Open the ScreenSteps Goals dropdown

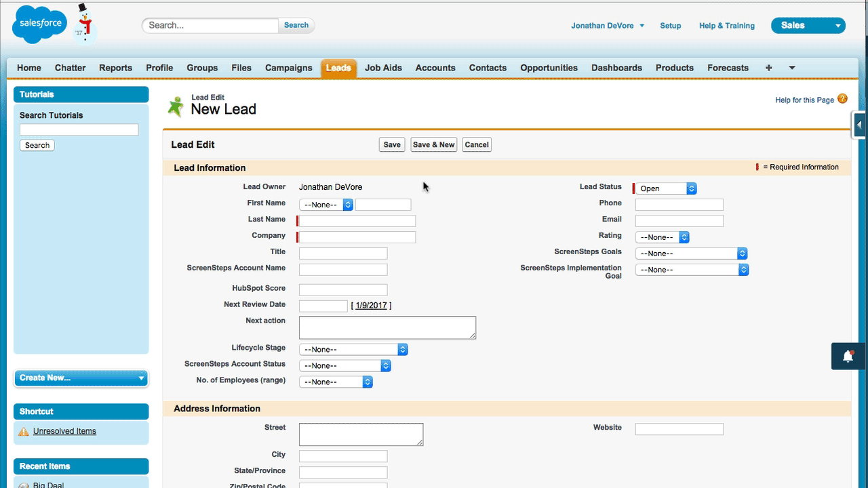tap(691, 253)
